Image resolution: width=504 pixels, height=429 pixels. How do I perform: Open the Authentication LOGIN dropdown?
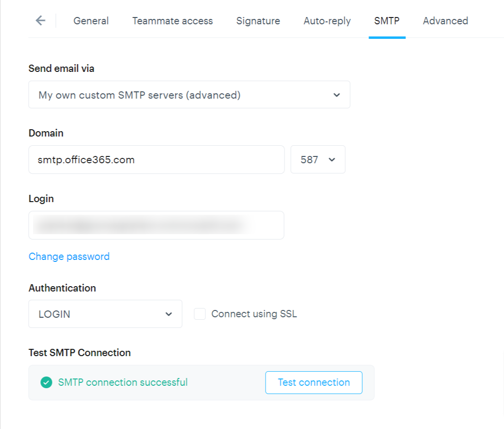[x=105, y=314]
